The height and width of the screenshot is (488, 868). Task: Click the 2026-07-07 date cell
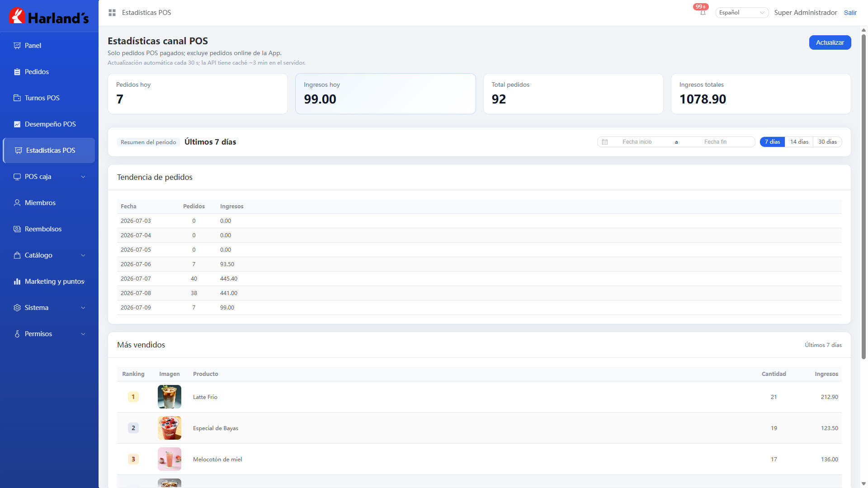pyautogui.click(x=136, y=279)
